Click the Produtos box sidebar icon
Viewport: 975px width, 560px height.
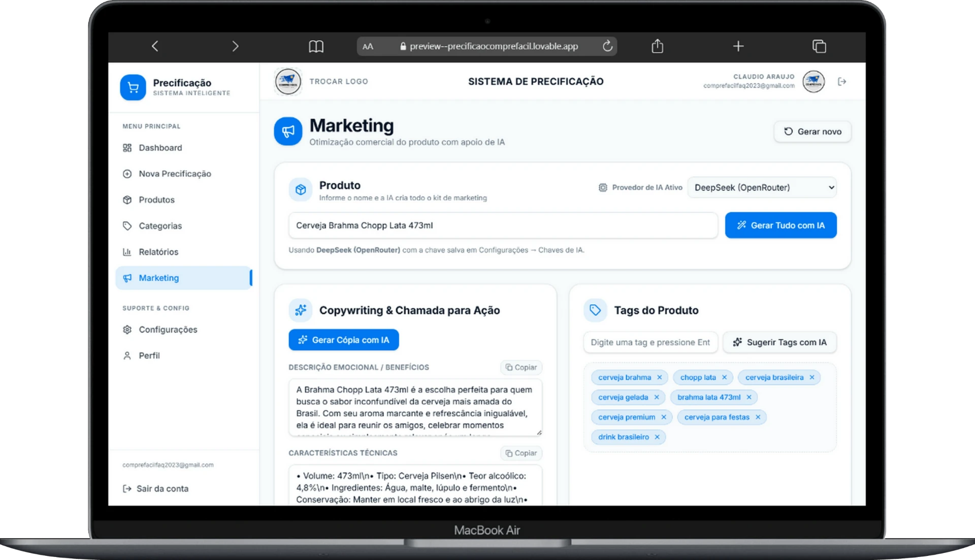coord(127,200)
